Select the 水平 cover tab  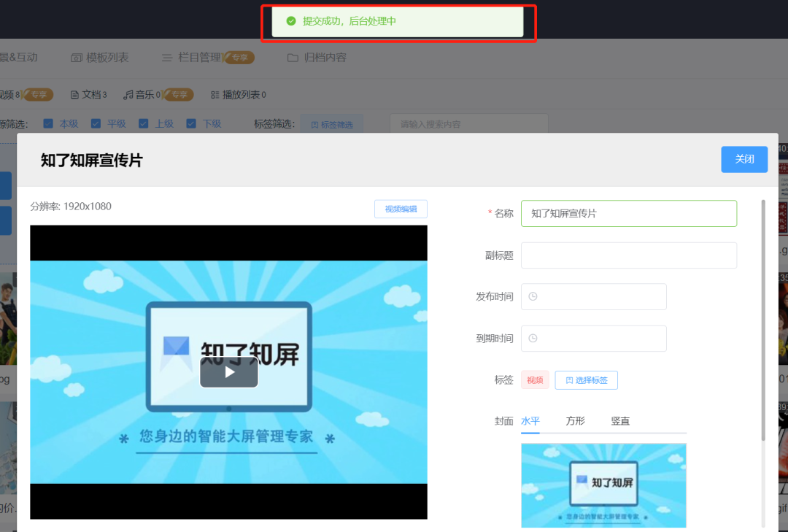530,421
